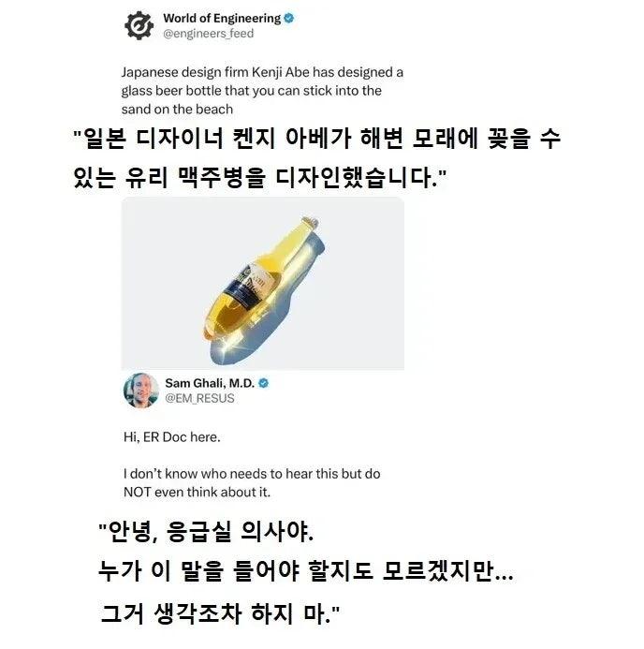Click the verified badge beside Sam Ghali, M.D.
Image resolution: width=644 pixels, height=649 pixels.
tap(263, 383)
